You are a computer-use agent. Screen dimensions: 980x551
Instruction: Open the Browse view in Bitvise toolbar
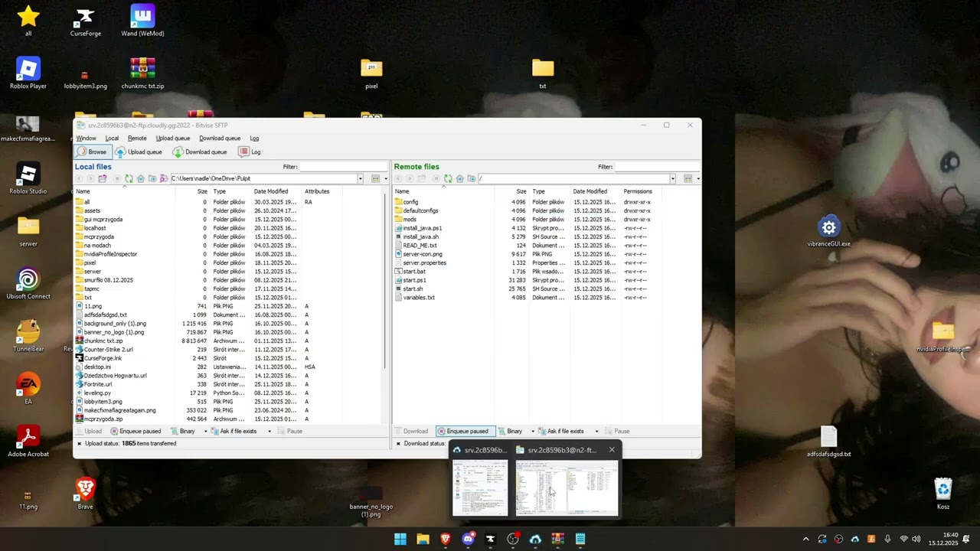click(92, 152)
